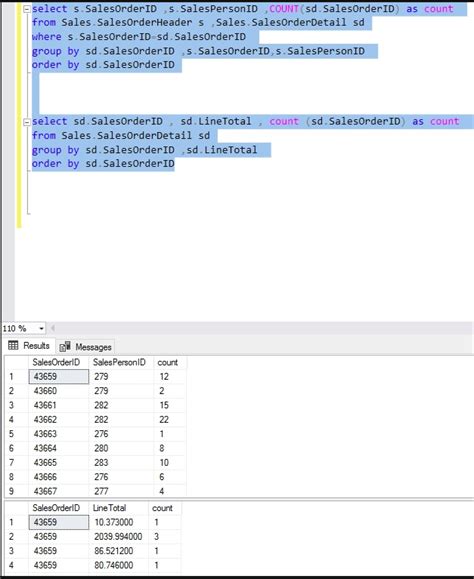The height and width of the screenshot is (579, 474).
Task: Click SalesPersonID column header
Action: [x=121, y=362]
